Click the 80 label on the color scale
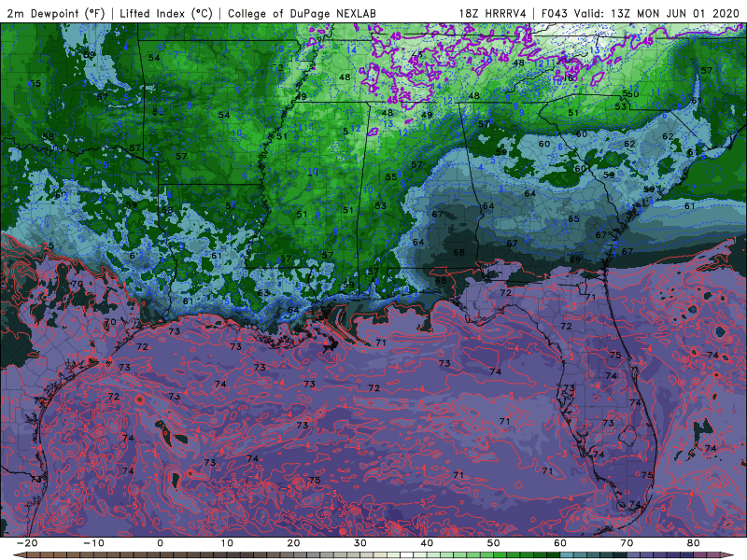The width and height of the screenshot is (747, 560). click(x=694, y=543)
